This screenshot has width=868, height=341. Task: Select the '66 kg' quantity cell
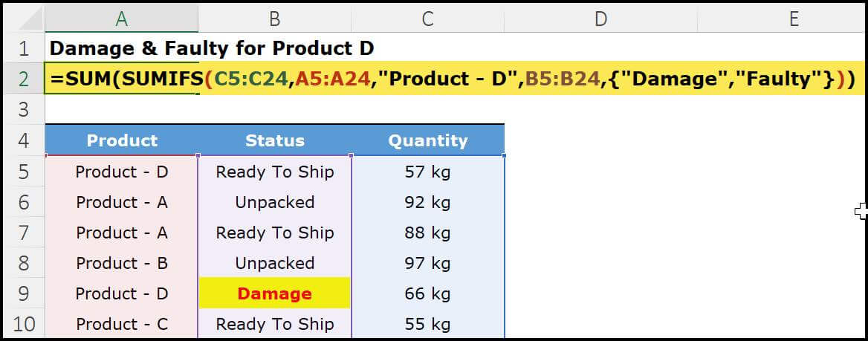click(x=428, y=293)
